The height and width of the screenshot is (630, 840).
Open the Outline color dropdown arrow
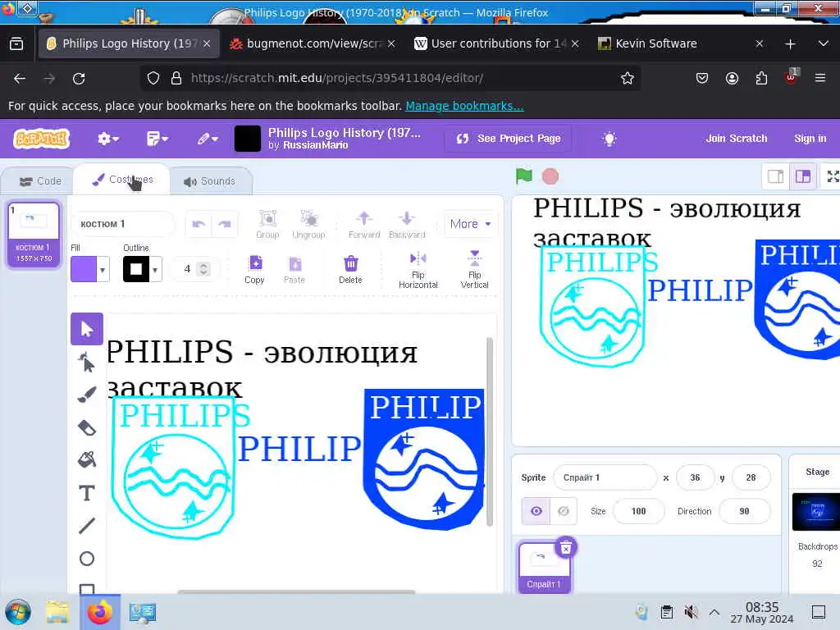pyautogui.click(x=155, y=269)
